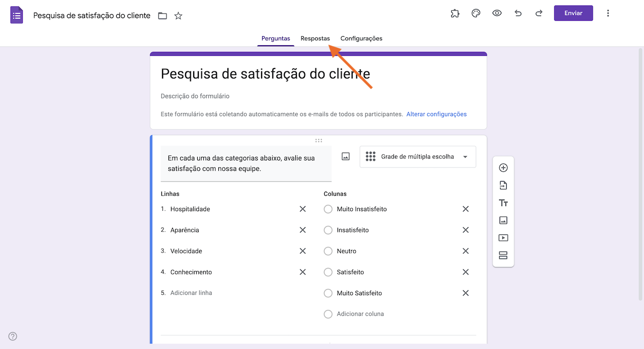Select the Muito Insatisfeito radio button

point(328,209)
